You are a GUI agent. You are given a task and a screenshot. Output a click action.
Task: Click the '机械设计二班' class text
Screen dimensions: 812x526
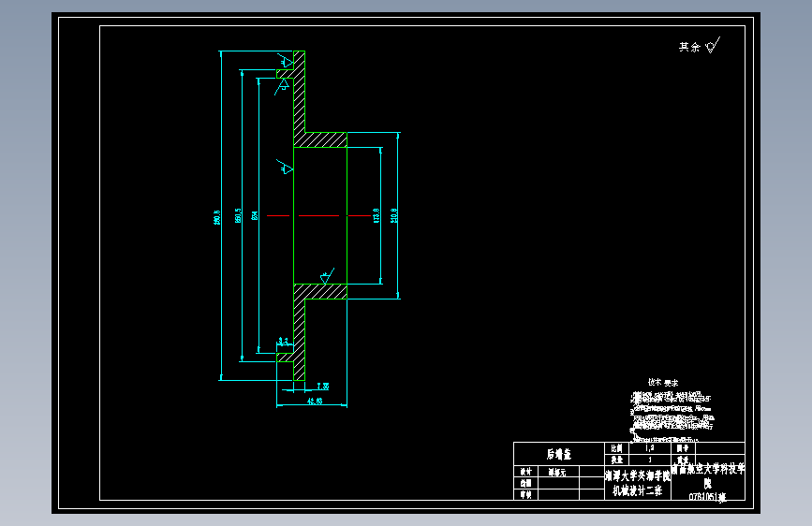(638, 490)
